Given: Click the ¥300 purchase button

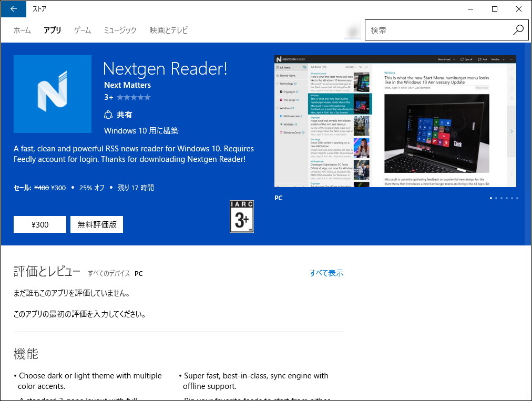Looking at the screenshot, I should point(39,224).
